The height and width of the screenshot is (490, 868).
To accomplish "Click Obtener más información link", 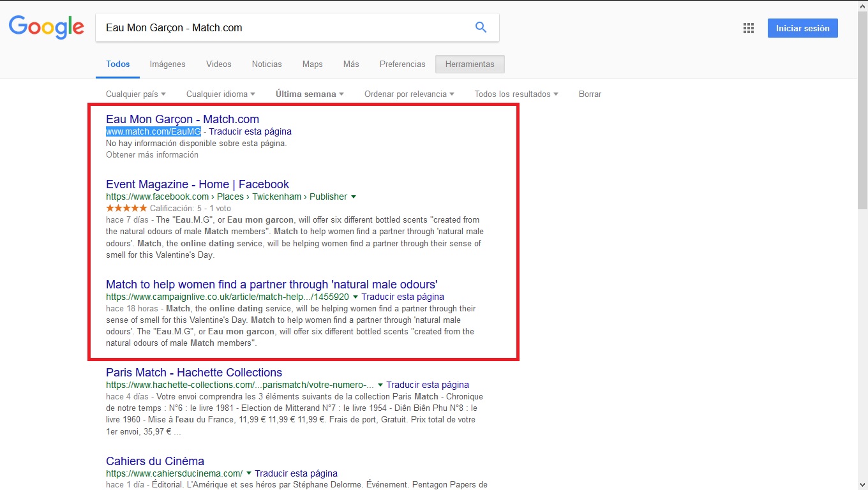I will pyautogui.click(x=152, y=154).
